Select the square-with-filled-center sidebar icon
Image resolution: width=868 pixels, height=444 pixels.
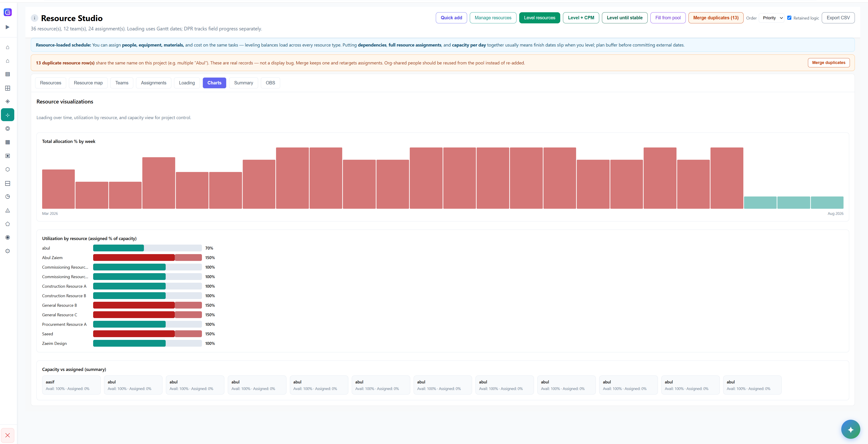pos(7,156)
